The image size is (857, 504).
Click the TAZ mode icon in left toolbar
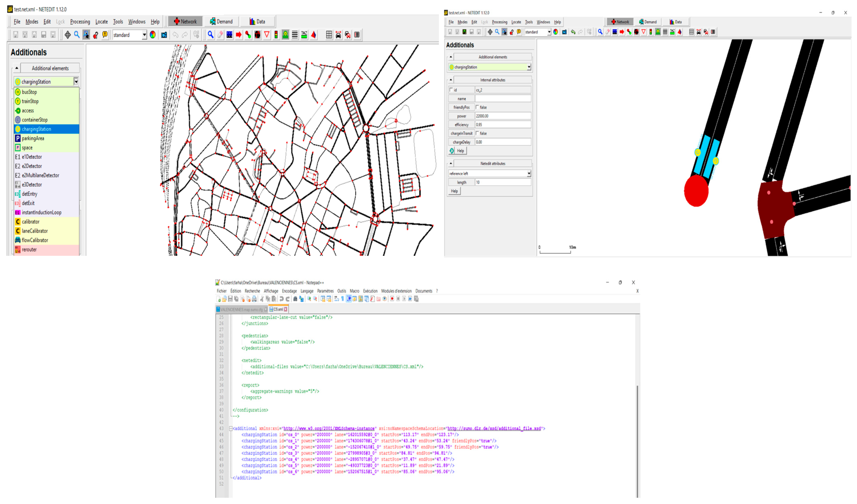coord(304,35)
